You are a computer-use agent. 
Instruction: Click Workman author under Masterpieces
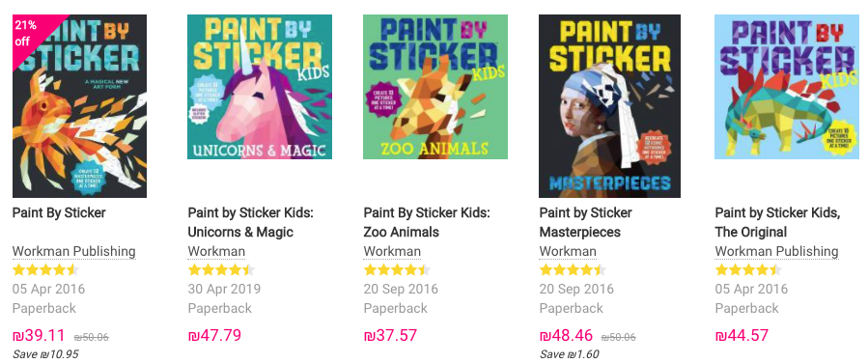click(568, 251)
